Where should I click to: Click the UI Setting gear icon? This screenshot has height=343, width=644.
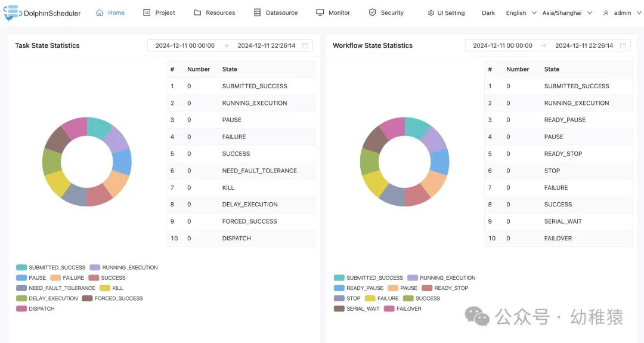(431, 13)
